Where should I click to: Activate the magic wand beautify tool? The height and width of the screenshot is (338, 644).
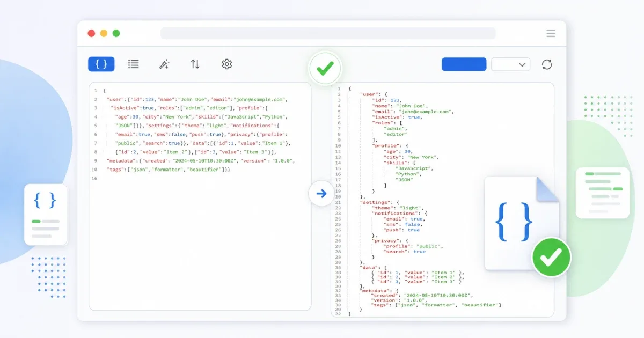pyautogui.click(x=164, y=64)
